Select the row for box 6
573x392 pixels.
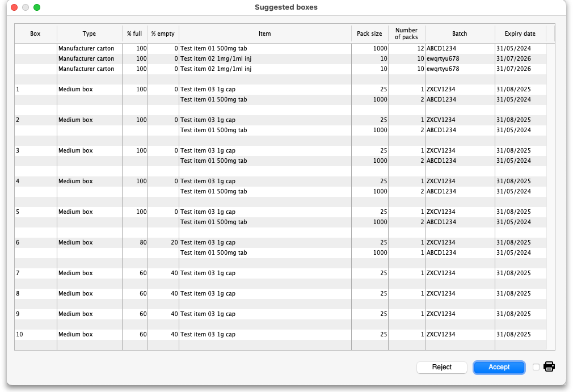tap(264, 243)
